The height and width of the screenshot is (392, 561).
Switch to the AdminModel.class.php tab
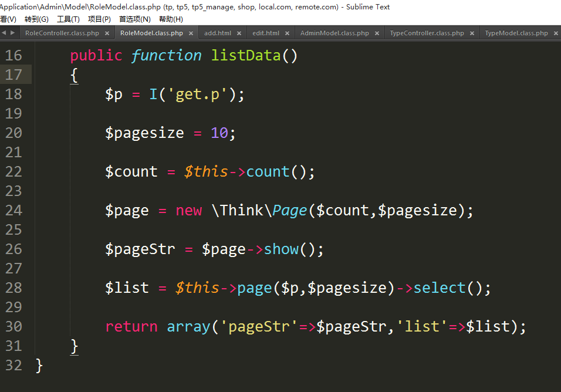[334, 33]
